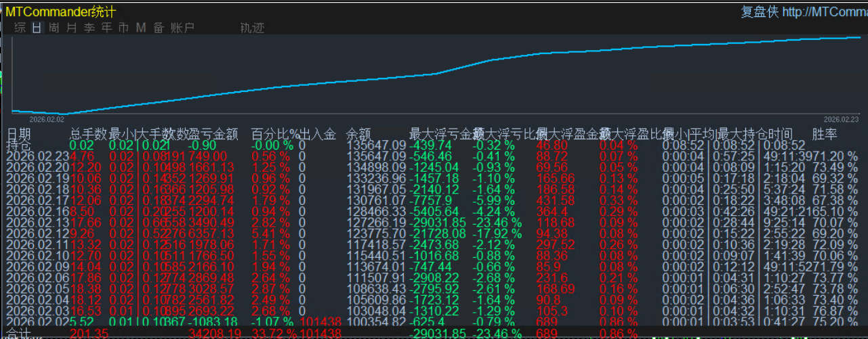This screenshot has width=868, height=339.
Task: Open the 复盘侠 http://MTComm website link
Action: [x=804, y=12]
